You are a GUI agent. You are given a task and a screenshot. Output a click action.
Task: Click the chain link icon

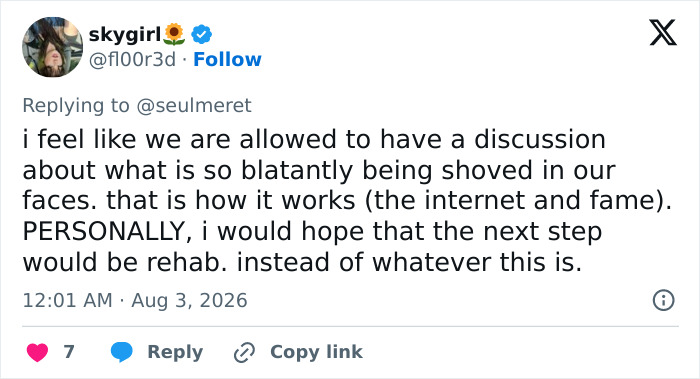pos(244,352)
